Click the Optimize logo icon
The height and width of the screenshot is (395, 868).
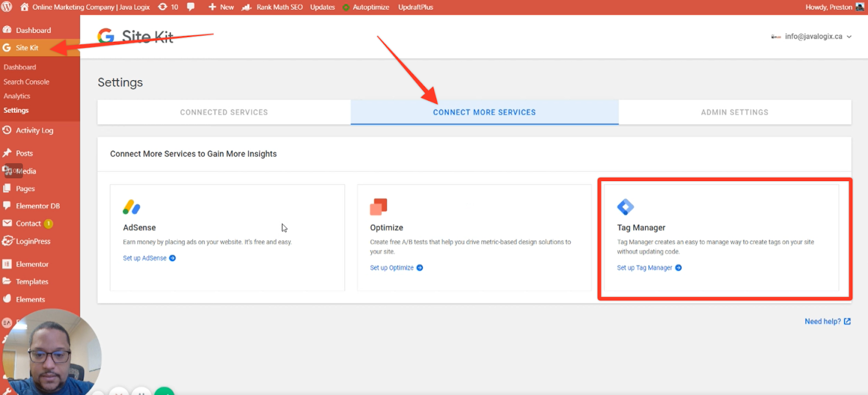coord(379,207)
